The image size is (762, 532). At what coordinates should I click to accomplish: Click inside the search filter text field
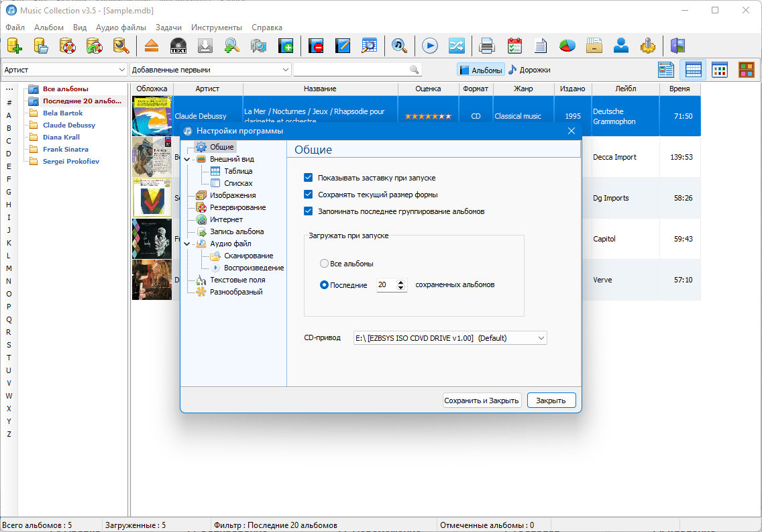[352, 70]
